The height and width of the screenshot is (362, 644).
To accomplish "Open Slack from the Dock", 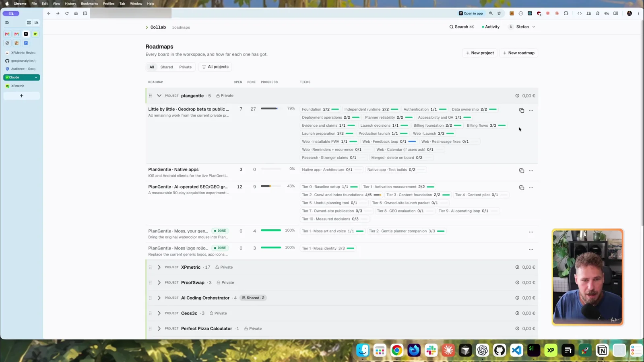I will 431,350.
